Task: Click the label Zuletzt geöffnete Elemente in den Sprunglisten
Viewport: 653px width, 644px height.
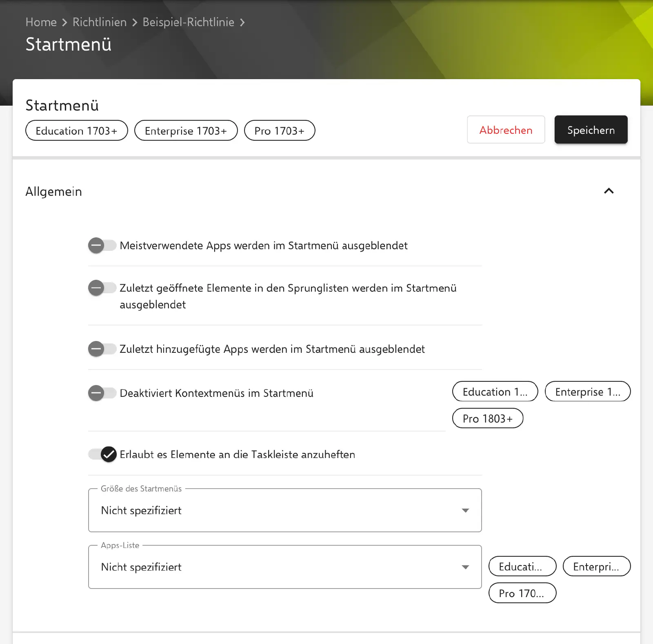Action: point(288,296)
